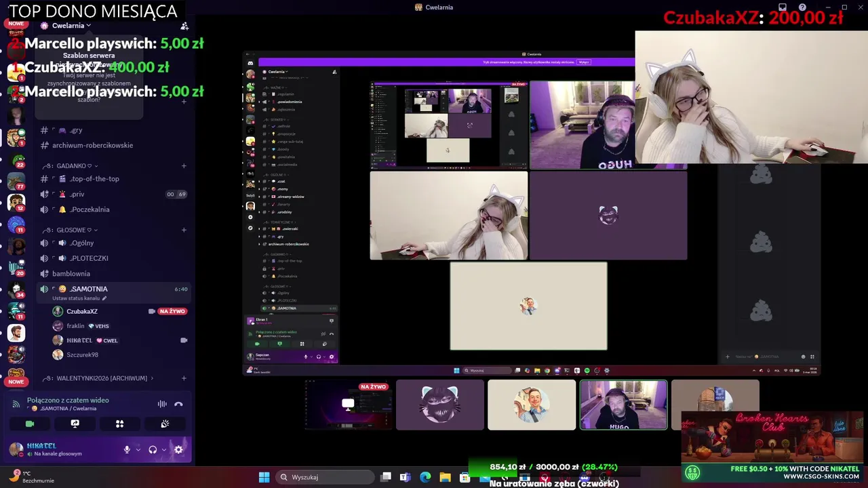Click the camera icon next to CzubakaXZ
This screenshot has height=488, width=868.
click(x=152, y=311)
